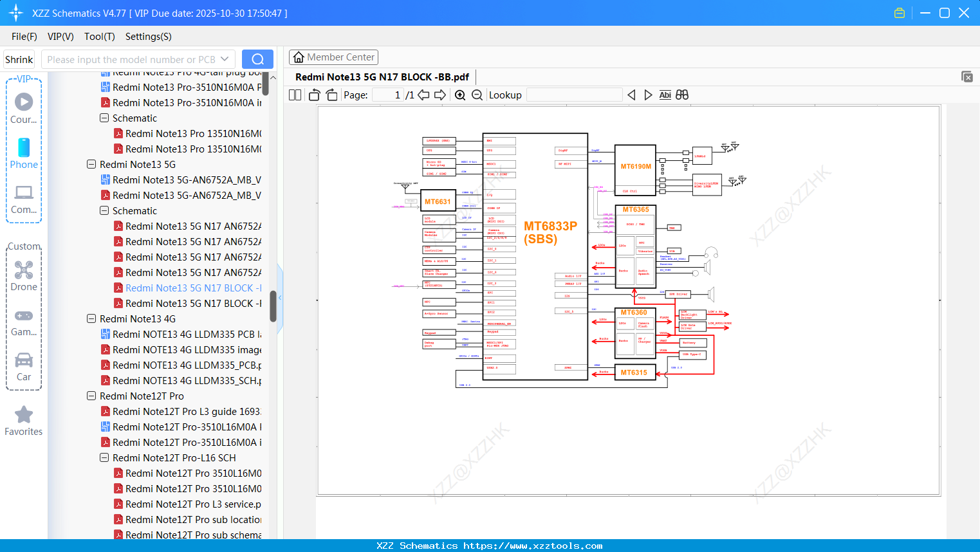Open the Tool(T) menu
The image size is (980, 552).
pos(99,37)
